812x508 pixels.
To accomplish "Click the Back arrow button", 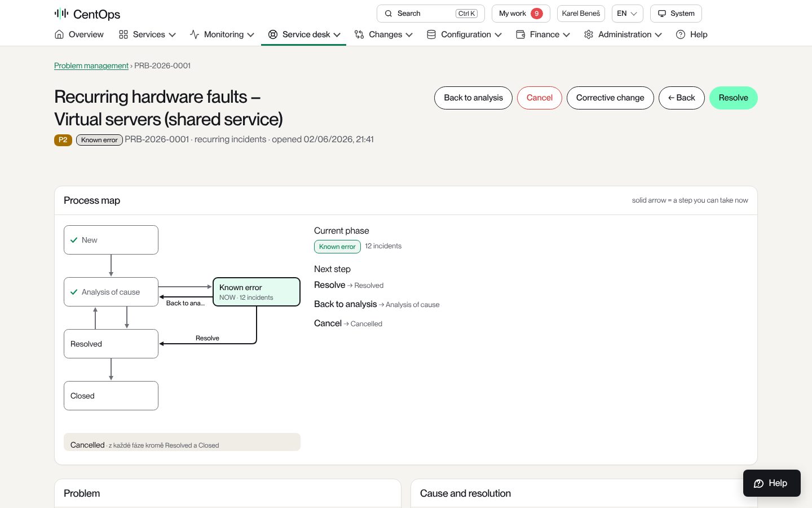I will coord(682,98).
